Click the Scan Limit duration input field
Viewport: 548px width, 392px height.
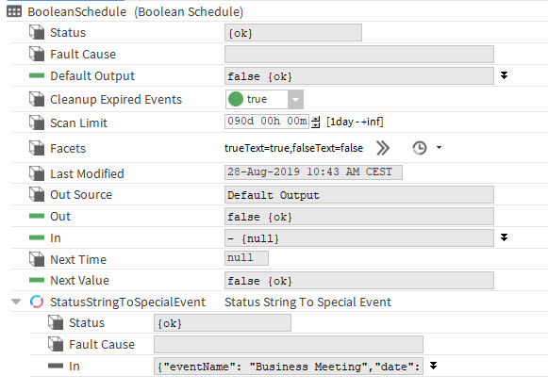coord(267,122)
